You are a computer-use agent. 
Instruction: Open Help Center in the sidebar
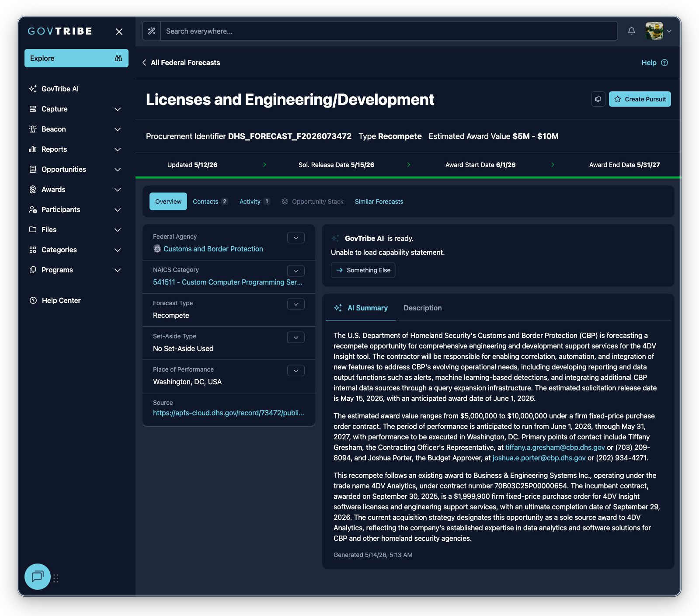click(x=55, y=300)
